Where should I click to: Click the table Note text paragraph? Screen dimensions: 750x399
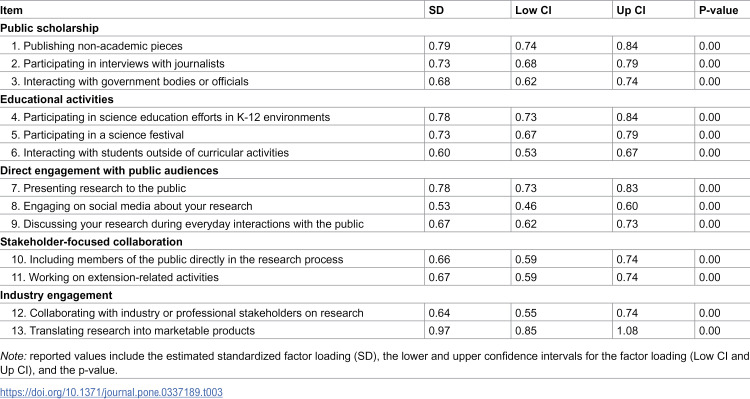tap(375, 363)
